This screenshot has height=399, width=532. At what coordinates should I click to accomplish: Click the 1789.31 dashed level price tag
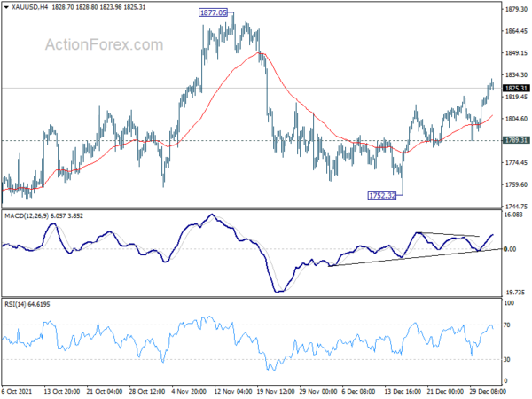coord(516,140)
